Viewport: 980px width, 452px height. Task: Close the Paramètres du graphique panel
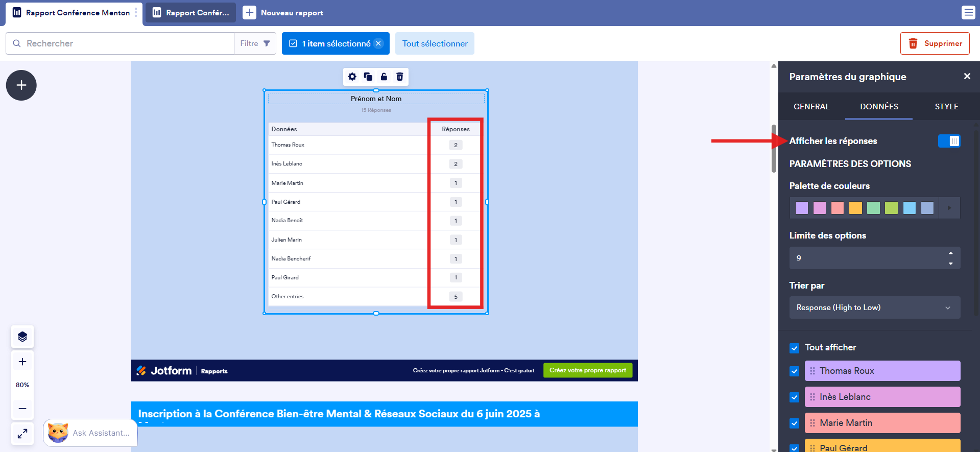click(x=967, y=76)
